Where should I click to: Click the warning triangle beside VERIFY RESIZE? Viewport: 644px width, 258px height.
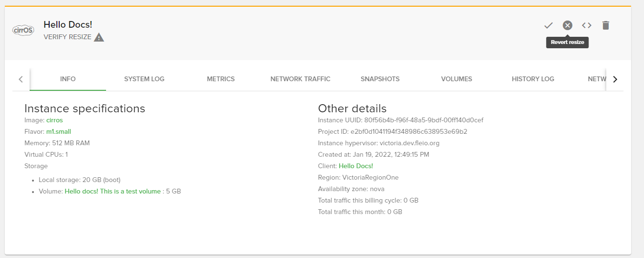(x=99, y=37)
